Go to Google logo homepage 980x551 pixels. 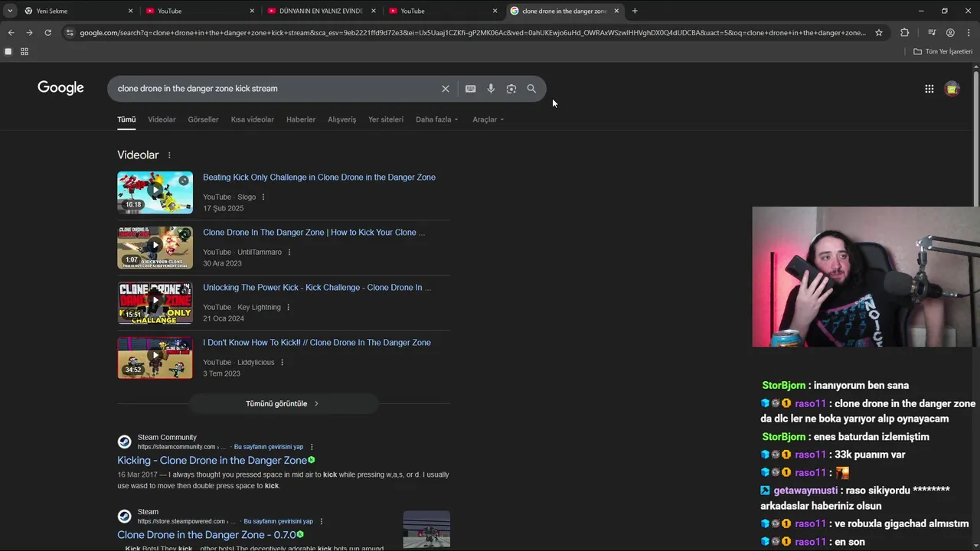pyautogui.click(x=60, y=88)
